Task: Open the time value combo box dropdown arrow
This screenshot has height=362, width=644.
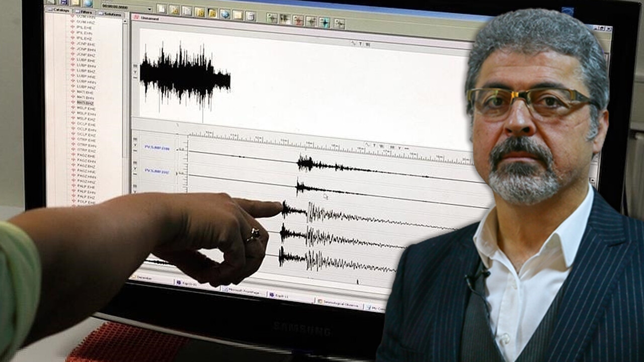Action: pos(149,9)
